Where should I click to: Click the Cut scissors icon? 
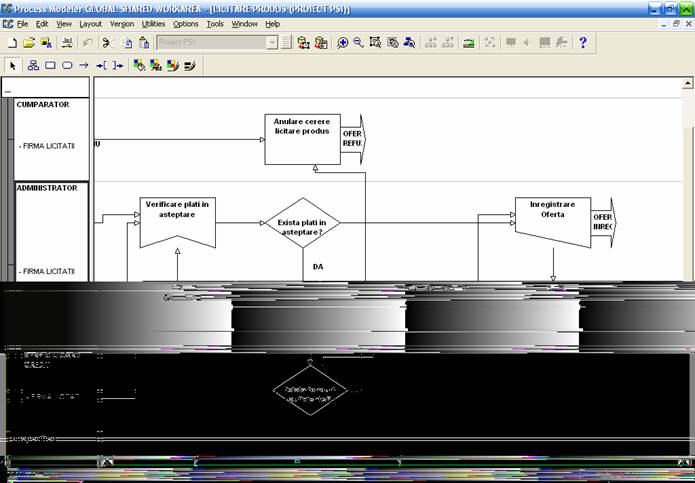coord(108,43)
